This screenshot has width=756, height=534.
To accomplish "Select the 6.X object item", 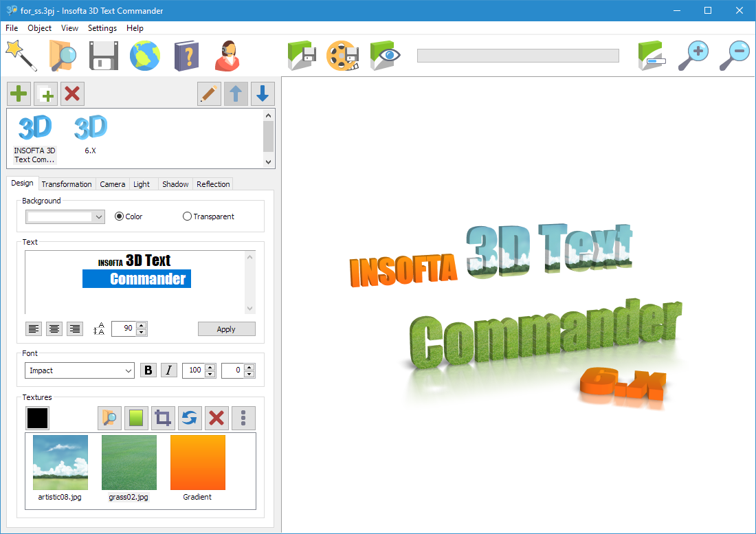I will pyautogui.click(x=90, y=135).
